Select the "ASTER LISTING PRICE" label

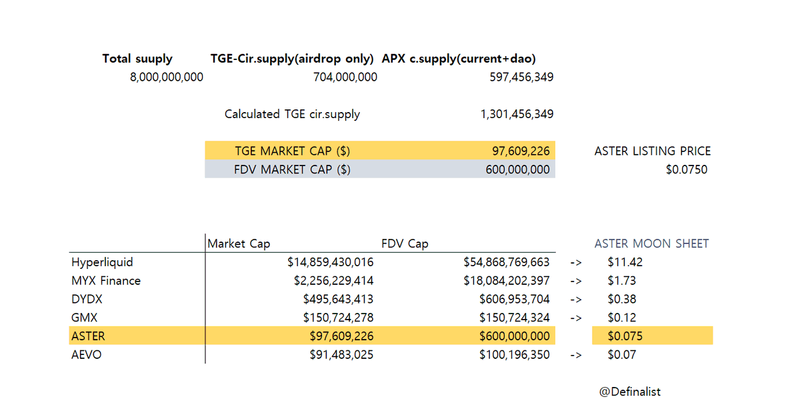click(653, 151)
